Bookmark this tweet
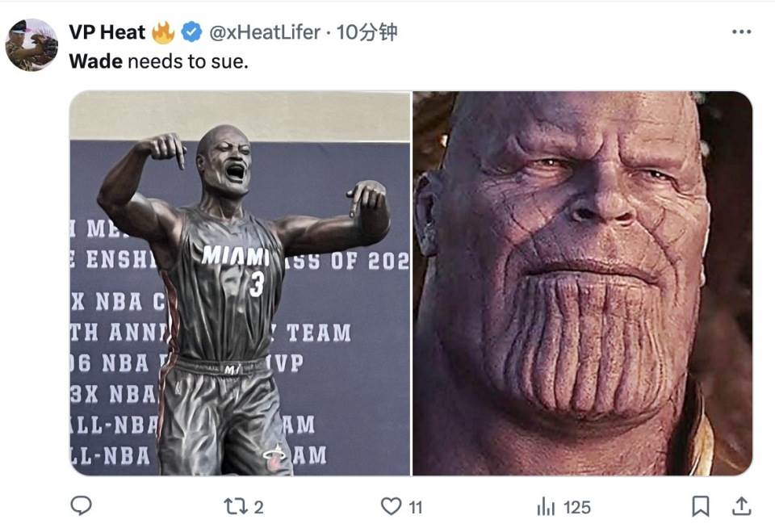The image size is (775, 532). [701, 506]
